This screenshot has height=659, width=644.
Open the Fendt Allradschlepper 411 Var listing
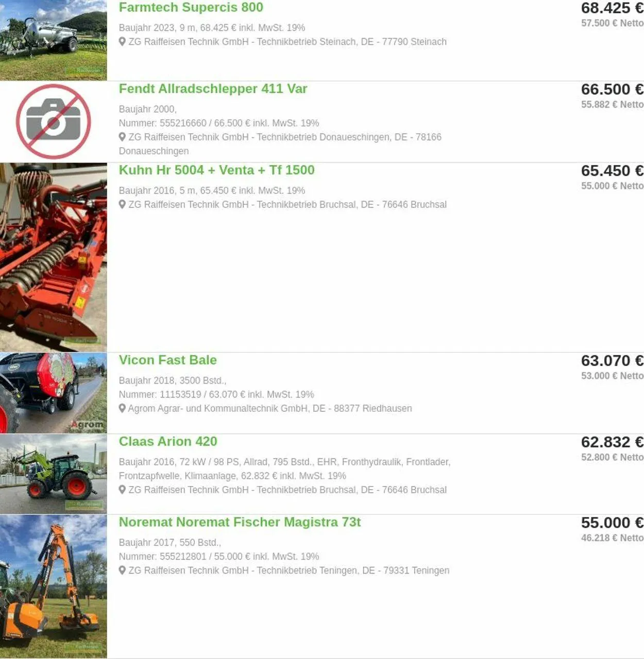point(213,89)
